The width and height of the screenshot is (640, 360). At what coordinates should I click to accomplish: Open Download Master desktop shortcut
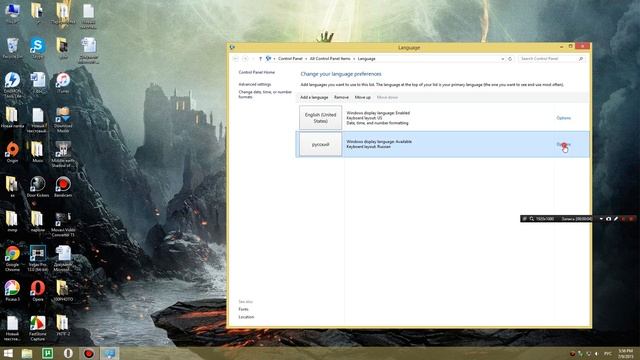click(x=63, y=120)
